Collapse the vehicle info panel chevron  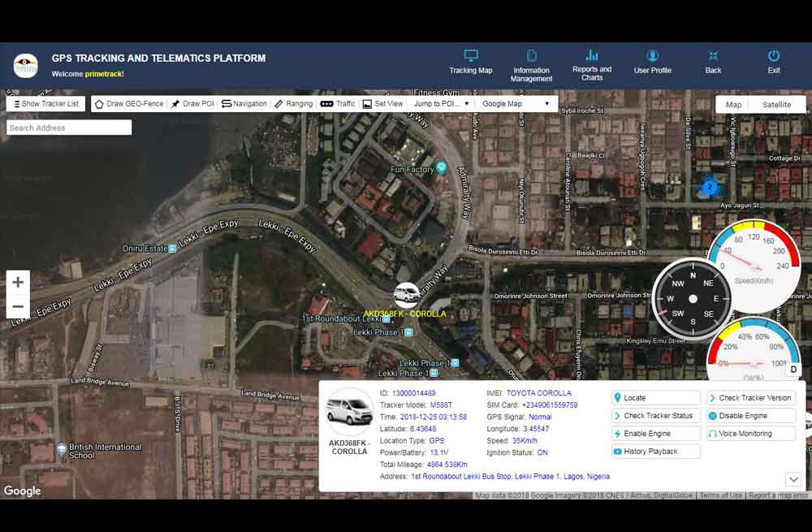793,479
